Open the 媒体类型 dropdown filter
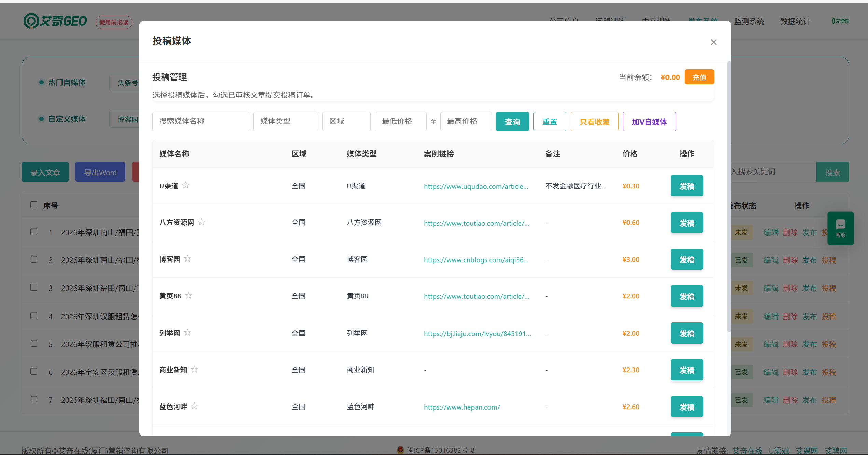This screenshot has width=868, height=455. pyautogui.click(x=286, y=121)
